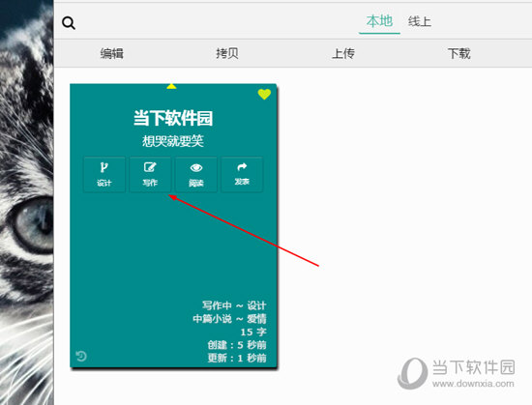Select the 上传 menu item
Screen dimensions: 532x405
(x=343, y=53)
